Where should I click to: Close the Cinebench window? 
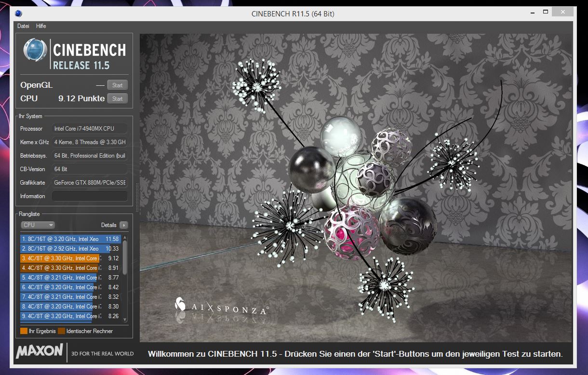(x=562, y=12)
